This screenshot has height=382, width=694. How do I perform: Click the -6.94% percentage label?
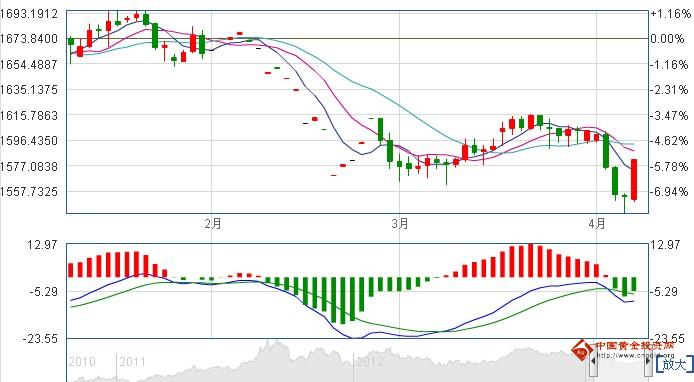point(669,192)
